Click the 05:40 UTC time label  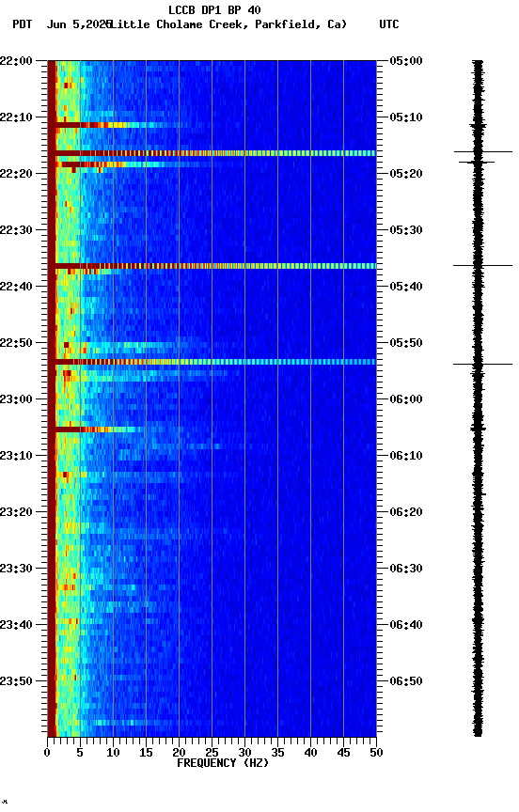tap(406, 287)
